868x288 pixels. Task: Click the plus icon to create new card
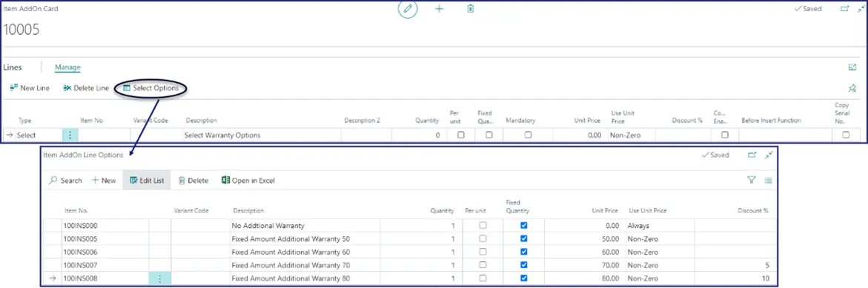(x=439, y=9)
